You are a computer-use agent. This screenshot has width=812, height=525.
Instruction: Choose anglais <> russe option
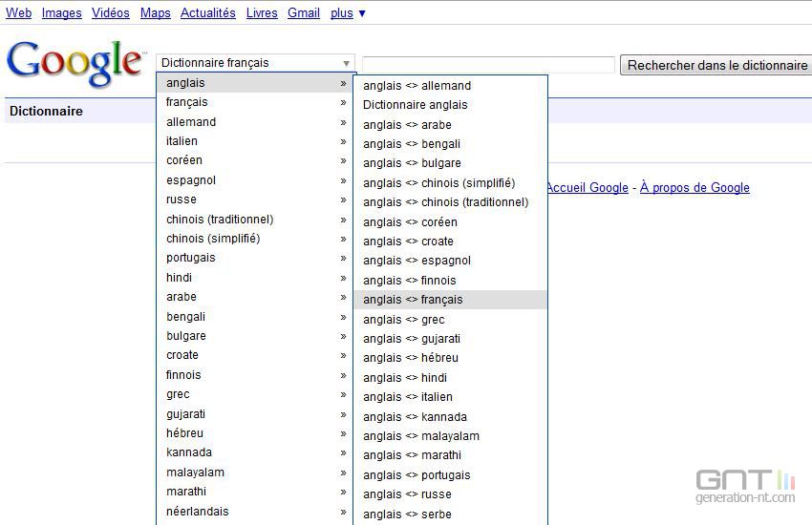point(407,494)
